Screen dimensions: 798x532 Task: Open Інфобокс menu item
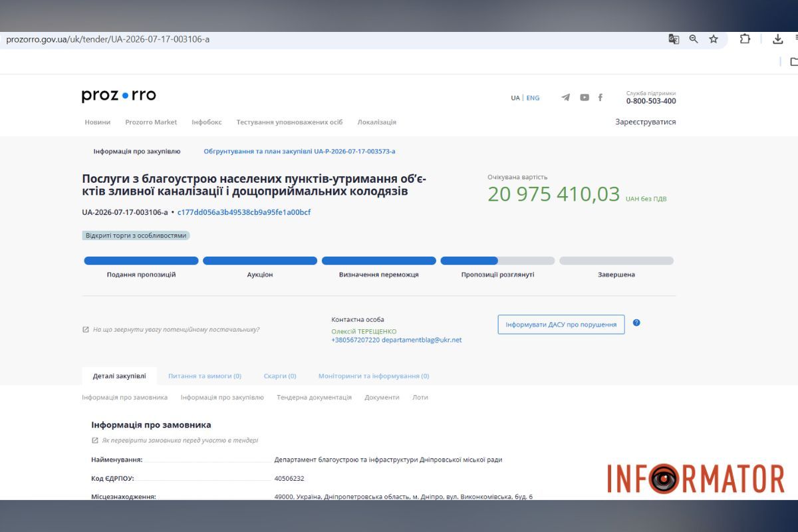(207, 122)
